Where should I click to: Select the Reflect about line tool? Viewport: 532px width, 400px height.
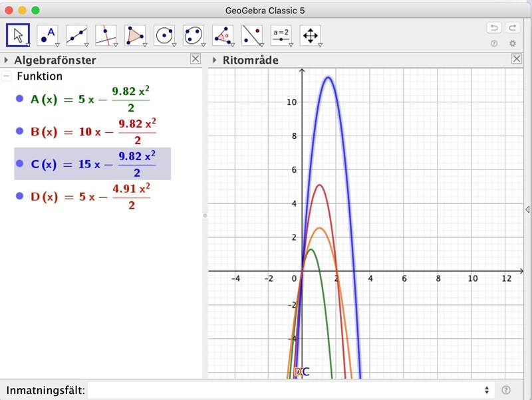252,35
